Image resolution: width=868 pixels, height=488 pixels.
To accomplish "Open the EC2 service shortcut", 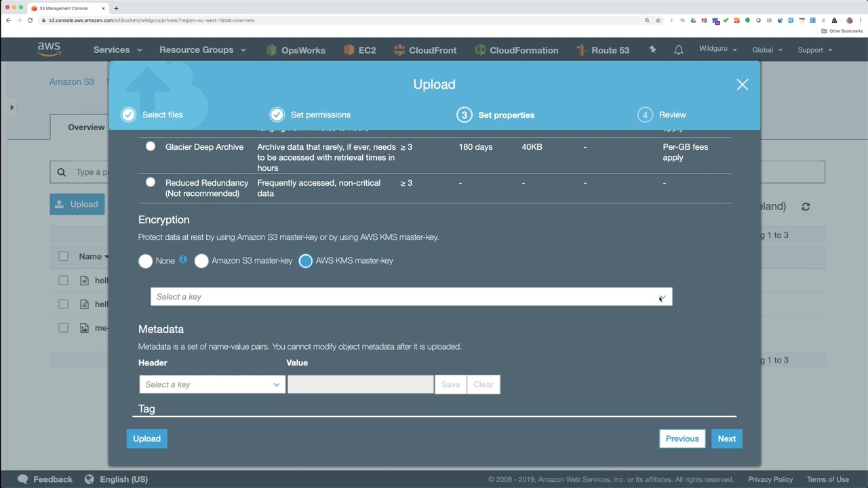I will [359, 50].
